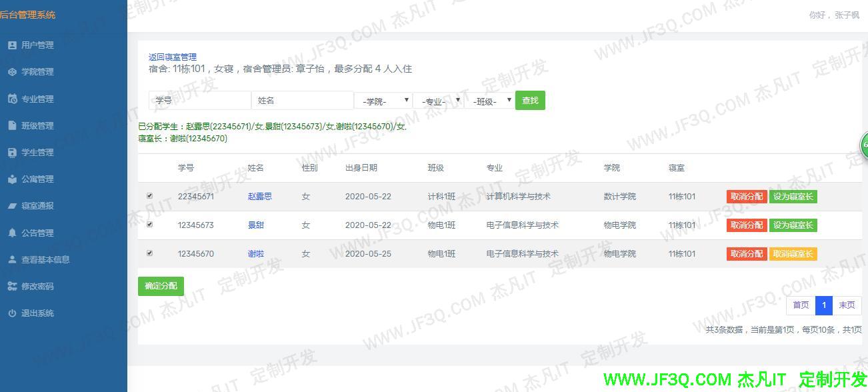Click the 公告管理 bell icon
The height and width of the screenshot is (392, 868).
point(12,233)
